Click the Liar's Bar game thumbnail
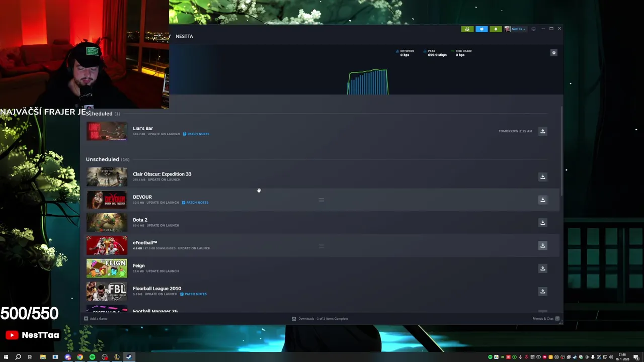644x362 pixels. [107, 131]
